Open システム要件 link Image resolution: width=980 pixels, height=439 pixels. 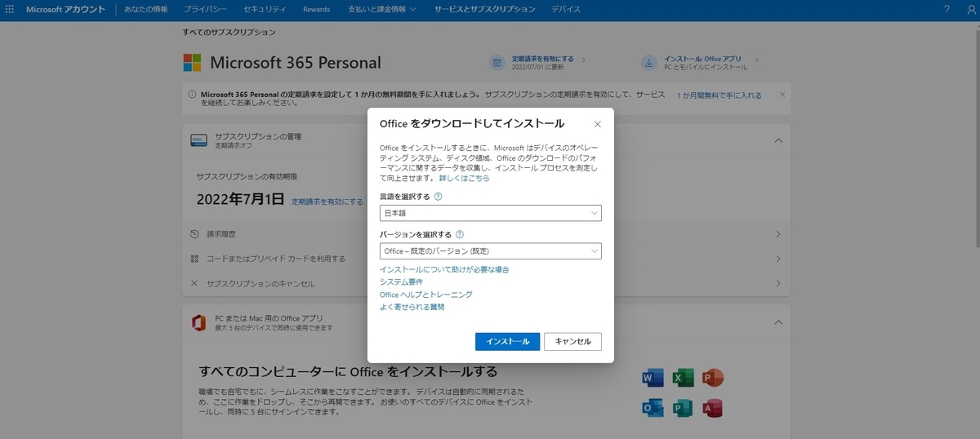(401, 282)
